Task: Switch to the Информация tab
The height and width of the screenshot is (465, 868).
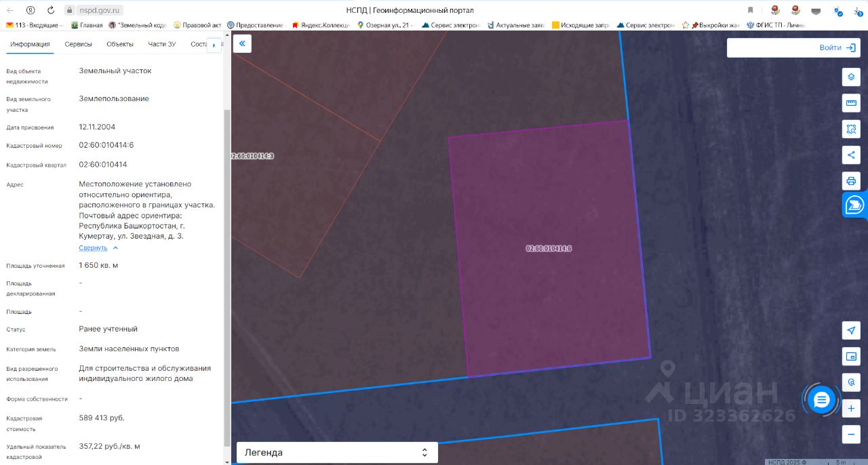Action: [x=30, y=44]
